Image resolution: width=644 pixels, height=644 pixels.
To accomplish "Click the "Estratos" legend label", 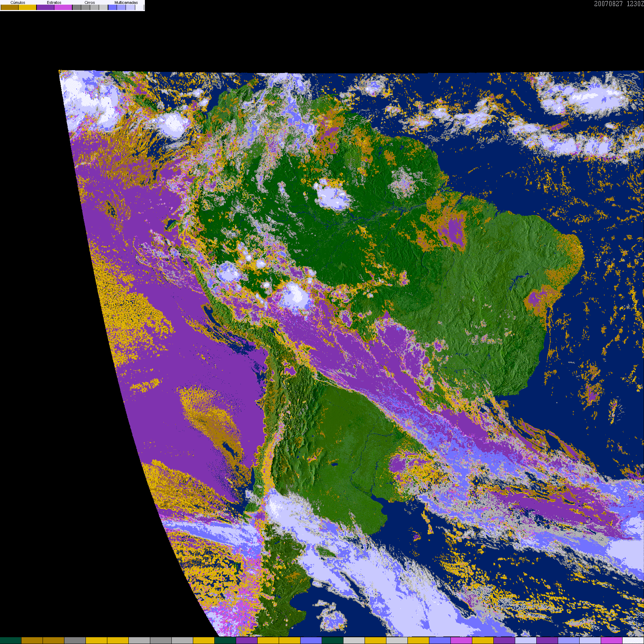I will (x=54, y=3).
